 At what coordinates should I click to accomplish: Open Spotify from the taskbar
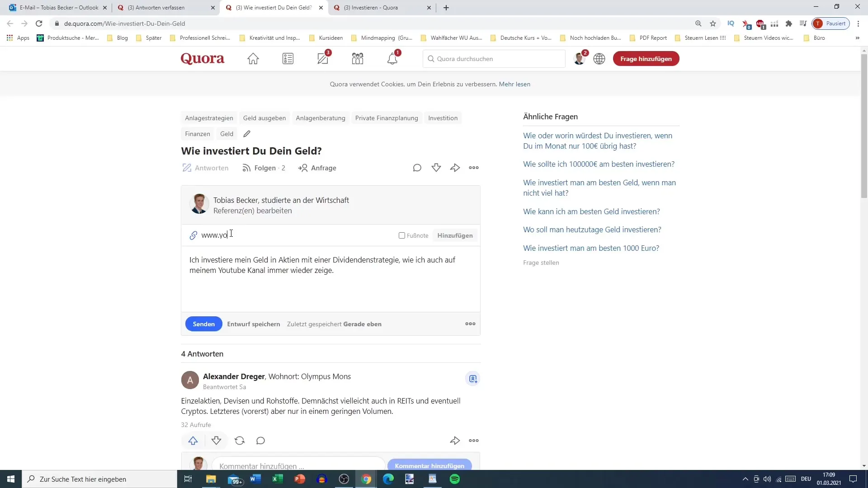point(455,479)
